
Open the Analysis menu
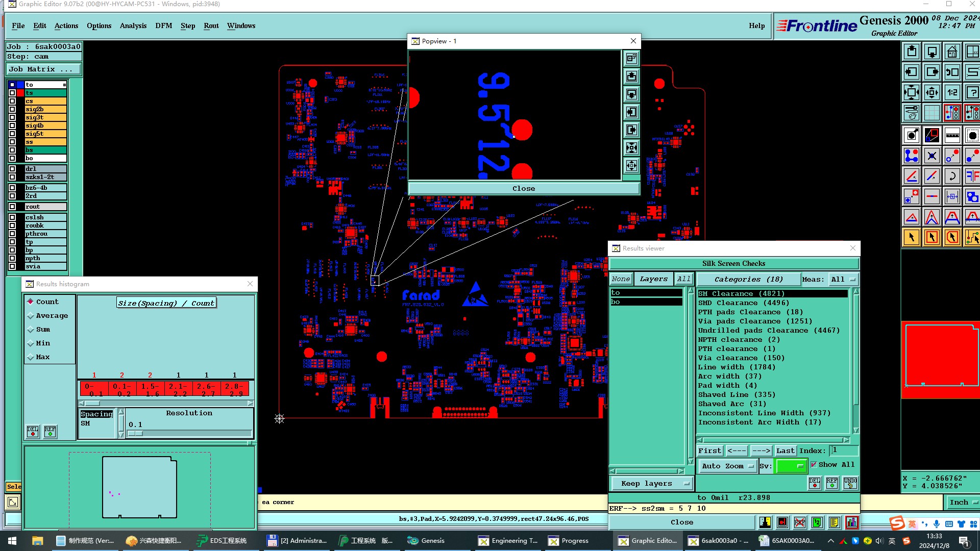pyautogui.click(x=133, y=26)
